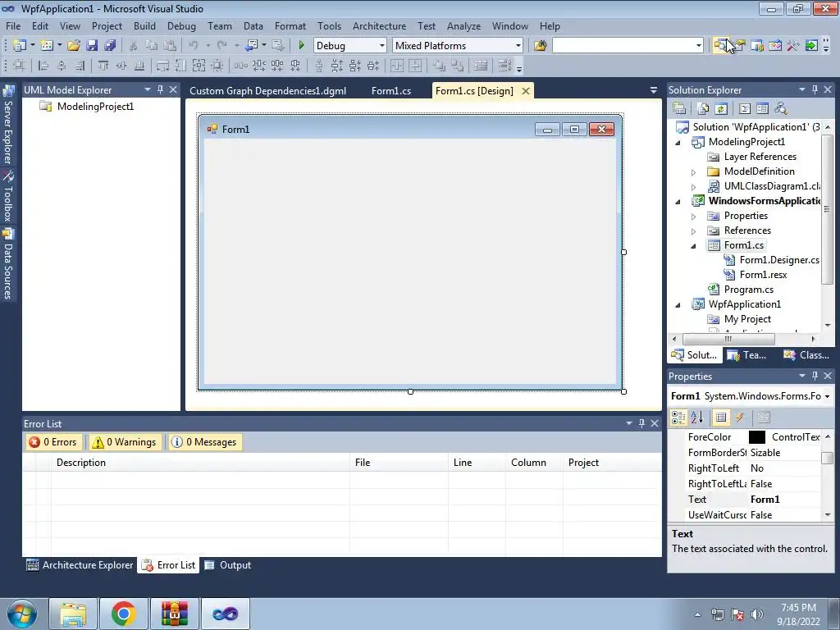Open the Mixed Platforms dropdown
Viewport: 840px width, 630px height.
(518, 46)
